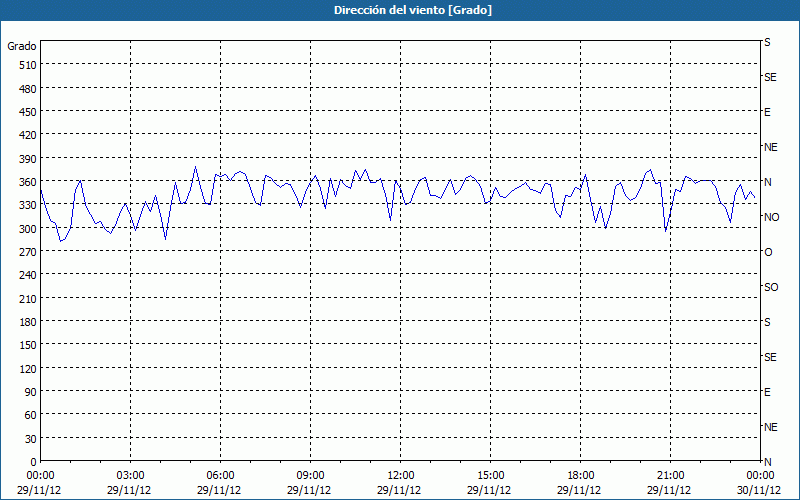This screenshot has width=800, height=500.
Task: Click the 0 y-axis value
Action: click(x=34, y=462)
